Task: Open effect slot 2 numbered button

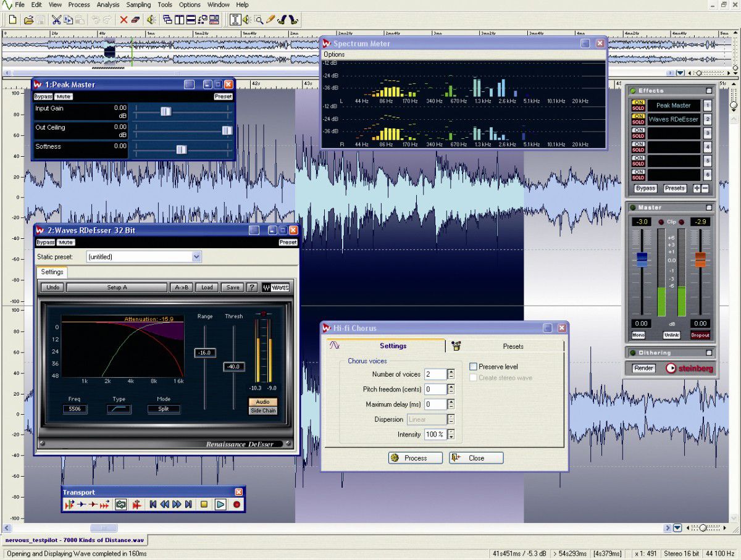Action: point(708,119)
